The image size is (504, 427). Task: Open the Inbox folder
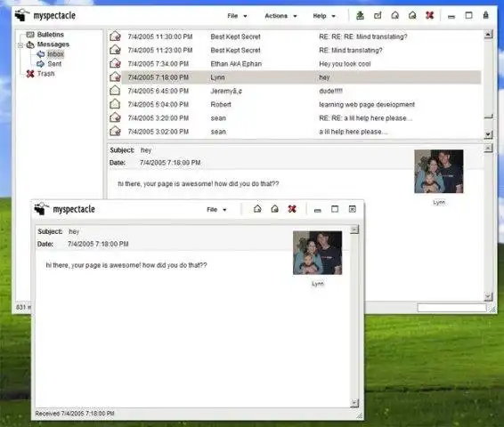pyautogui.click(x=55, y=54)
